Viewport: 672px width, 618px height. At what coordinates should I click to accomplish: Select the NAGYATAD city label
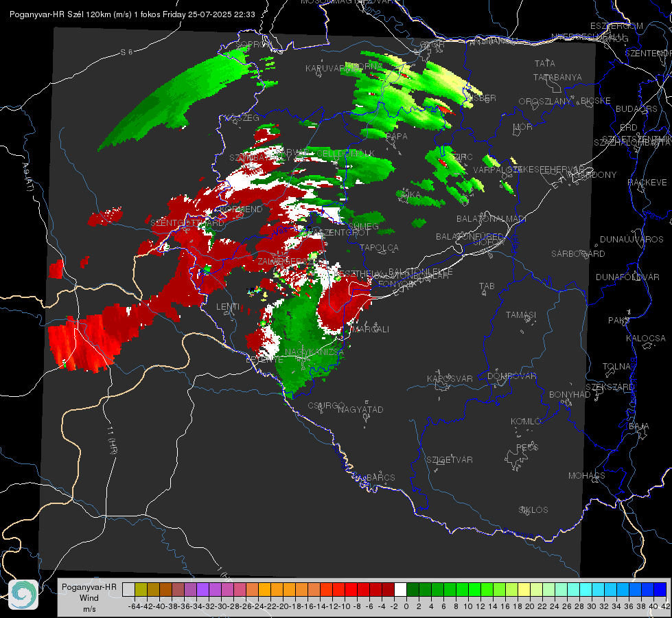click(x=360, y=409)
